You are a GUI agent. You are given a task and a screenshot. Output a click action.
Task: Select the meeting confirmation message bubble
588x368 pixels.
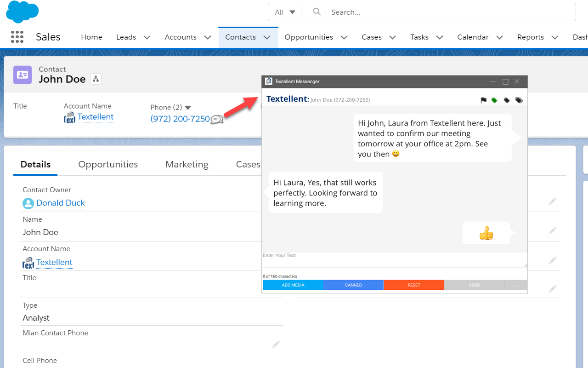(x=432, y=138)
